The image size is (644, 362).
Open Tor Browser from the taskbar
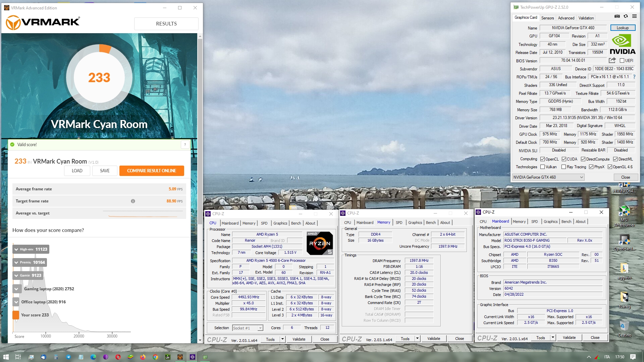pos(106,357)
